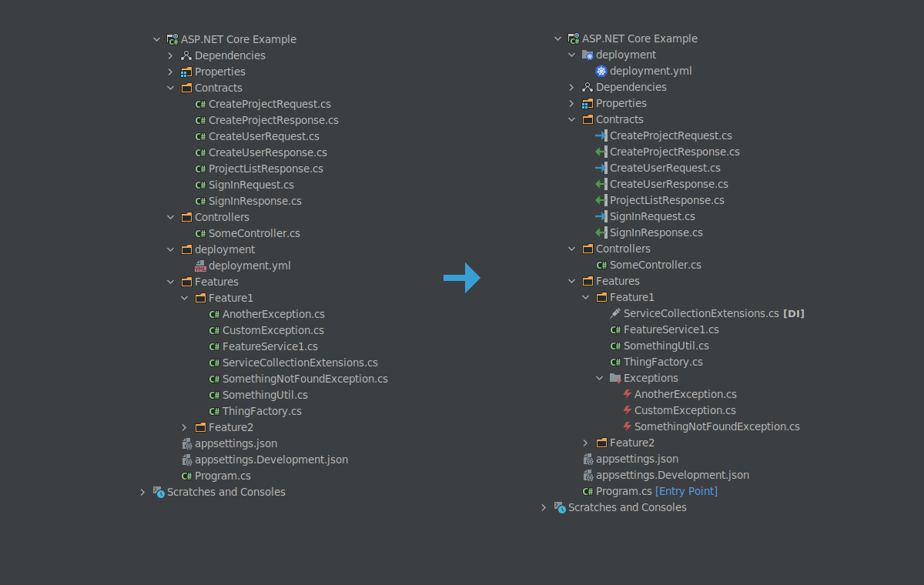Select SignInResponse.cs in the left tree
Viewport: 924px width, 585px height.
[255, 201]
